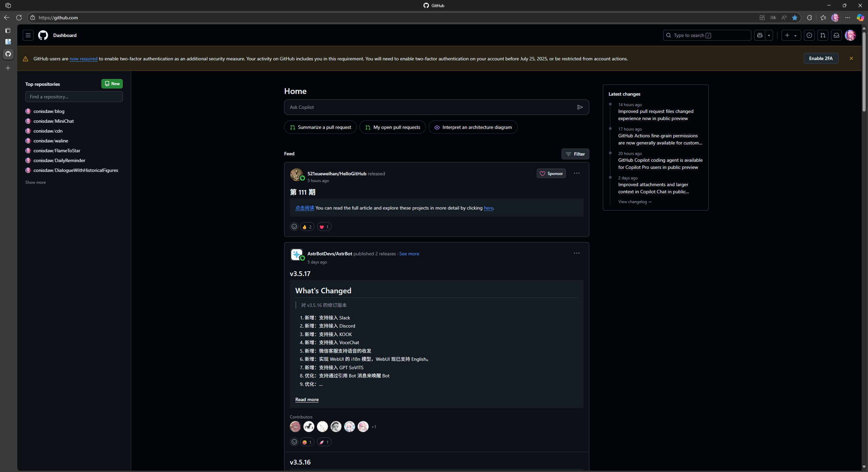Follow the 'now required' link
Image resolution: width=868 pixels, height=472 pixels.
(x=83, y=59)
